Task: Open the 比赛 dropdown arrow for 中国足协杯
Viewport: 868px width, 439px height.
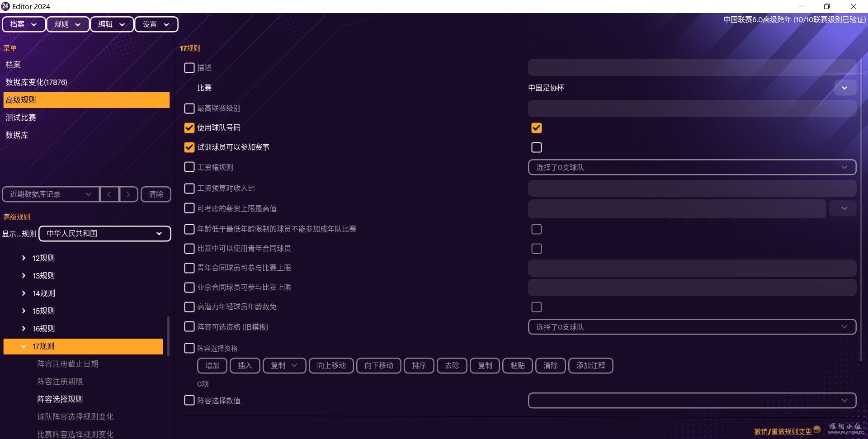Action: 844,88
